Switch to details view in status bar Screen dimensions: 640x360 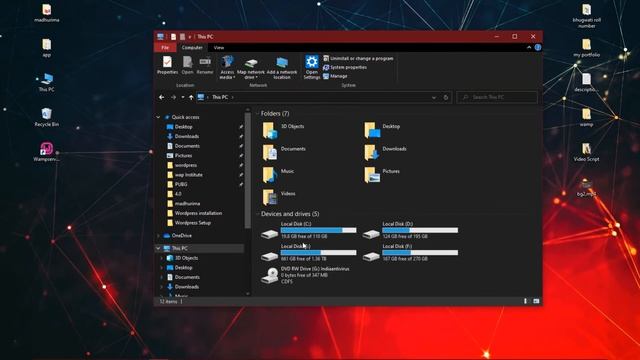coord(525,301)
